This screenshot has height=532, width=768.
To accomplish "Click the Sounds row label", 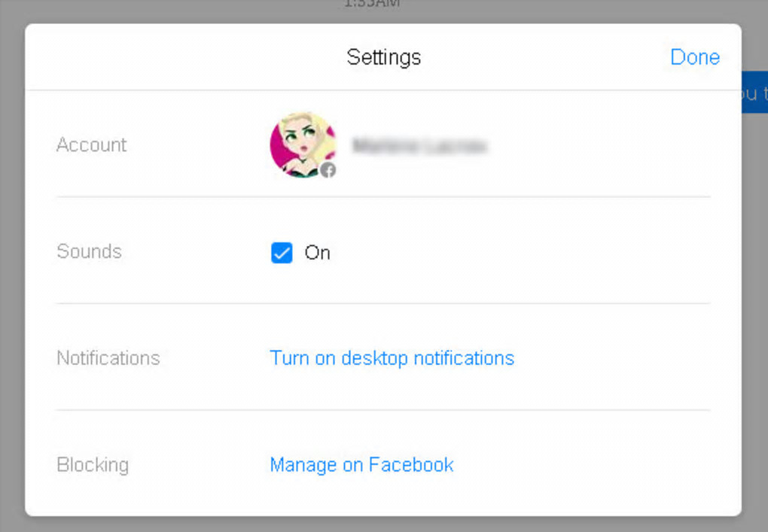I will point(89,251).
